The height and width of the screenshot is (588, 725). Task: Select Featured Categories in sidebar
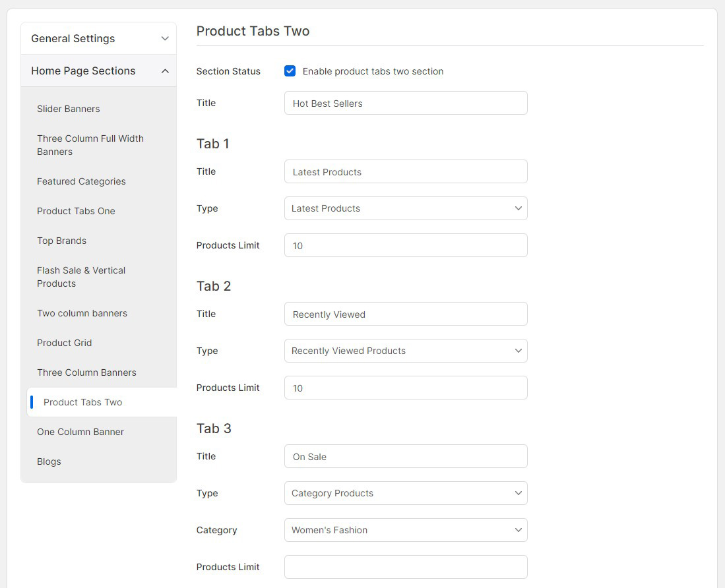(x=81, y=181)
